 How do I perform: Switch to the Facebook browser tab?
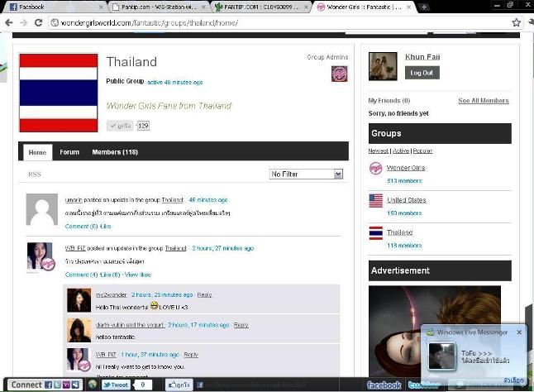tap(55, 7)
